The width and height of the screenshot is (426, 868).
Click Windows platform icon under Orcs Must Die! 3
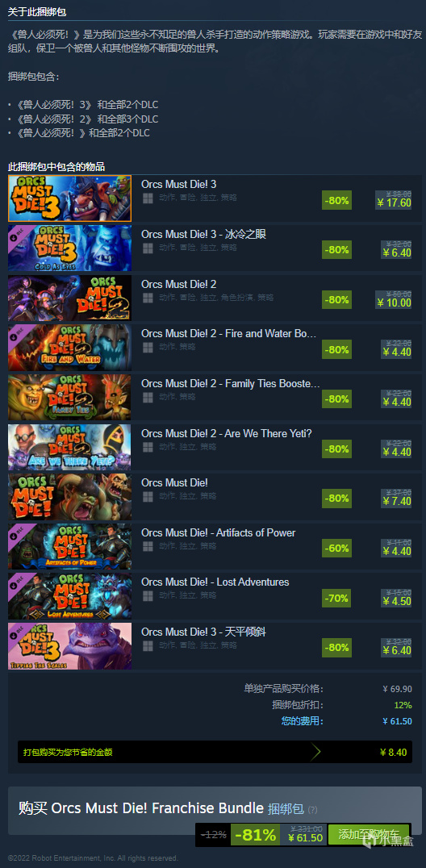(148, 198)
